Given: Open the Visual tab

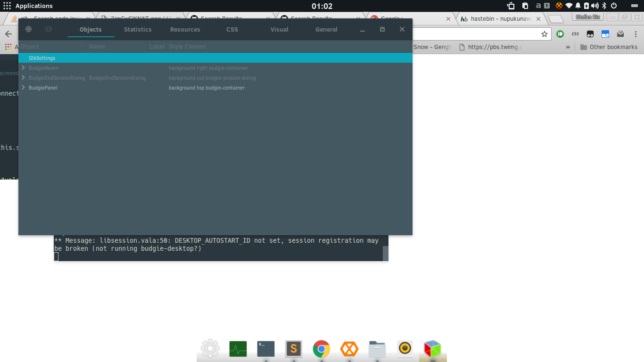Looking at the screenshot, I should [279, 29].
